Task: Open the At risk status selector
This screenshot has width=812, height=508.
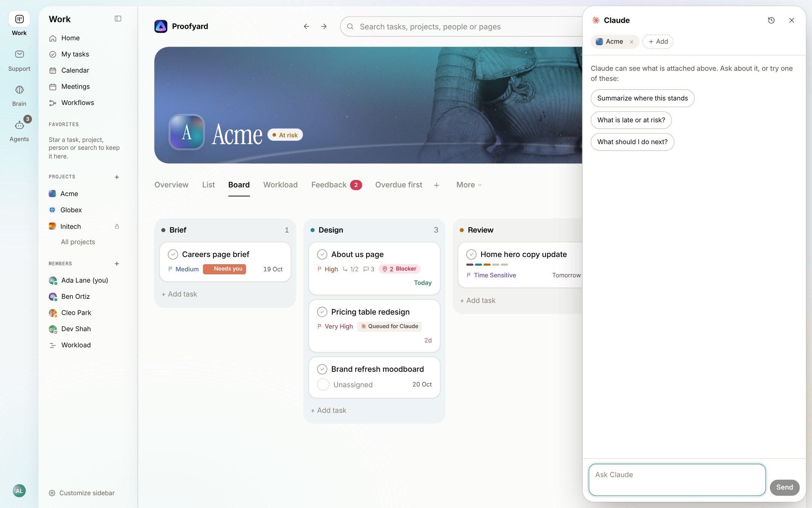Action: click(285, 135)
